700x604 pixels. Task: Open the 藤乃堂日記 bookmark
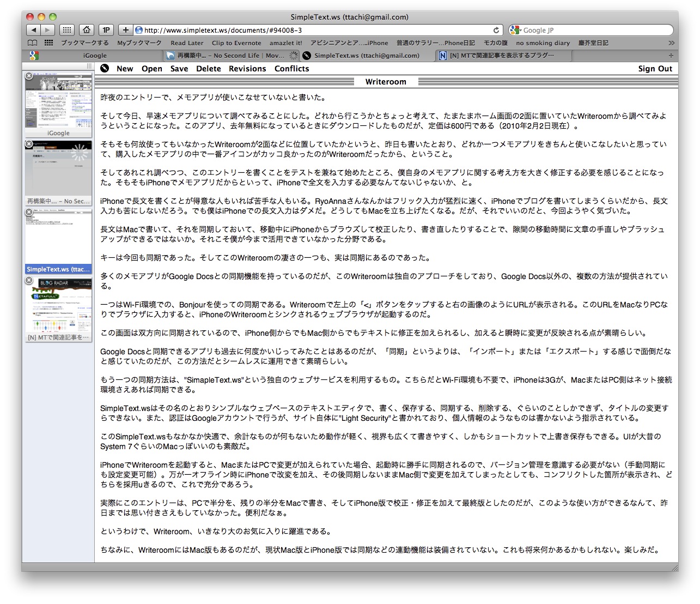click(x=594, y=43)
